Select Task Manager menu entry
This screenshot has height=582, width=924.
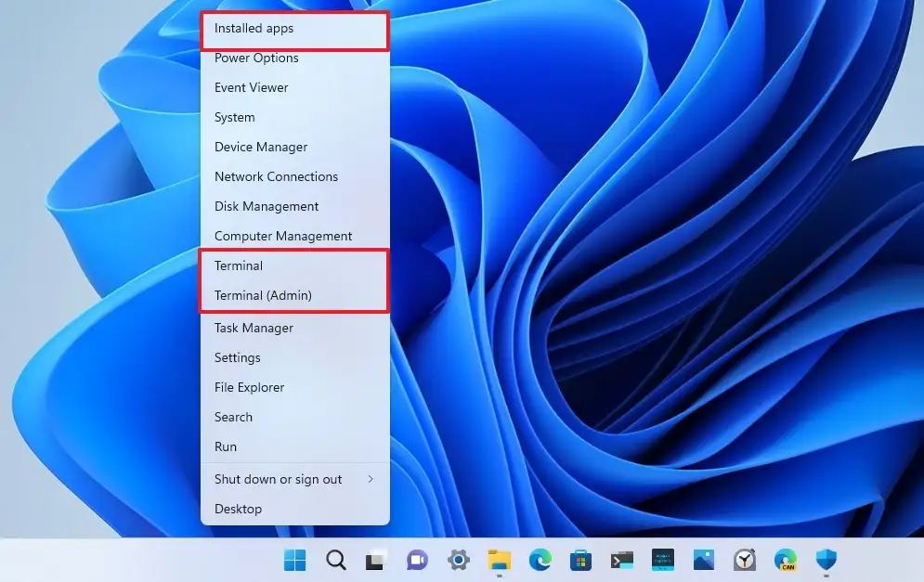(254, 328)
